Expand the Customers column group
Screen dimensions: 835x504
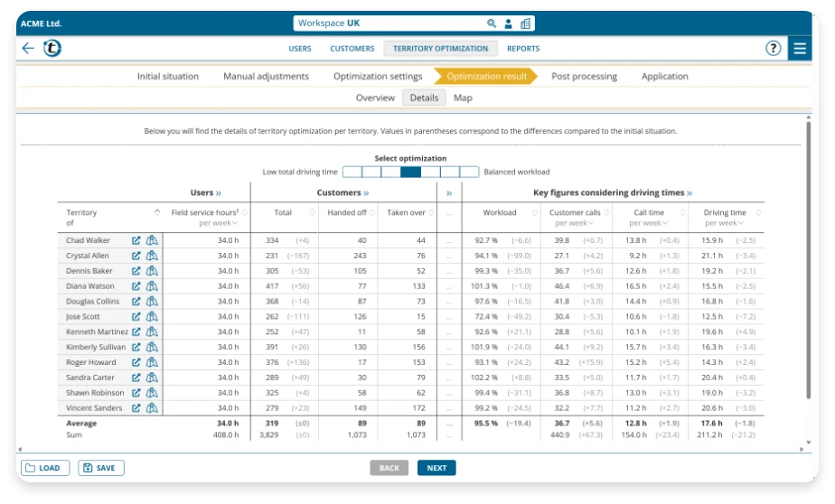coord(366,193)
